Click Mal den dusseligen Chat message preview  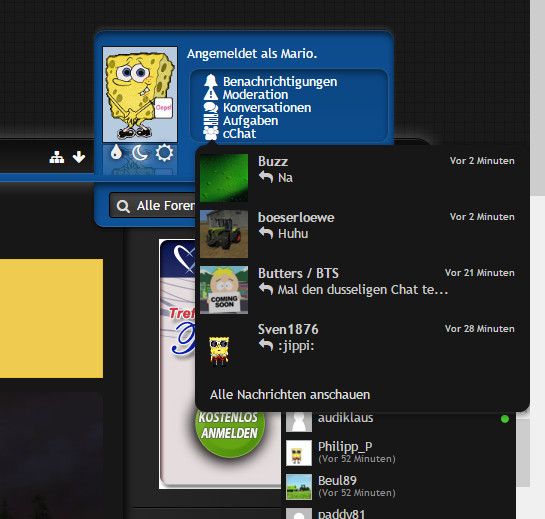[363, 289]
